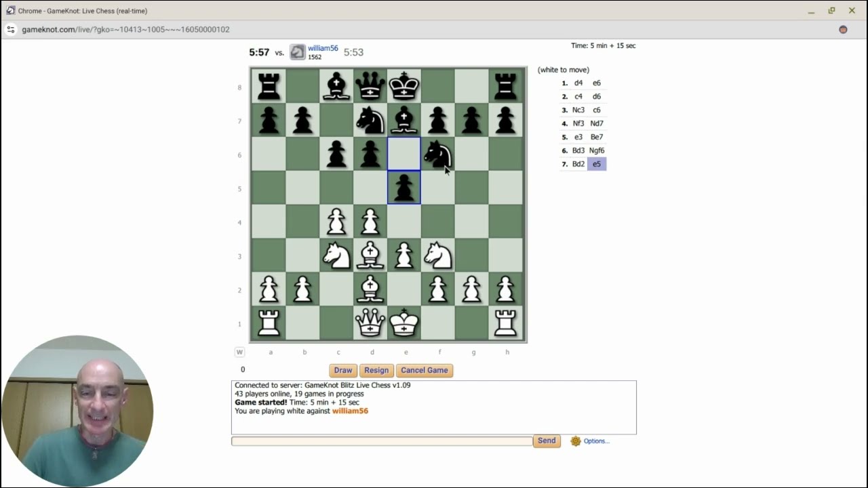Click the Cancel Game button
The image size is (868, 488).
(425, 370)
